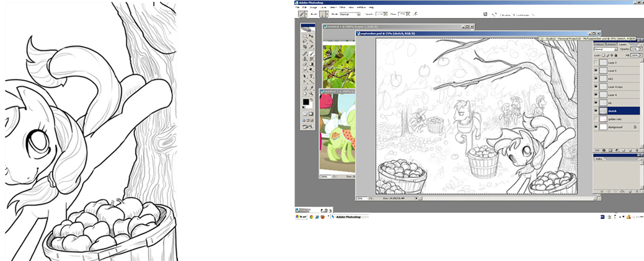The width and height of the screenshot is (644, 261).
Task: Select the Path Selection arrow tool
Action: [305, 76]
